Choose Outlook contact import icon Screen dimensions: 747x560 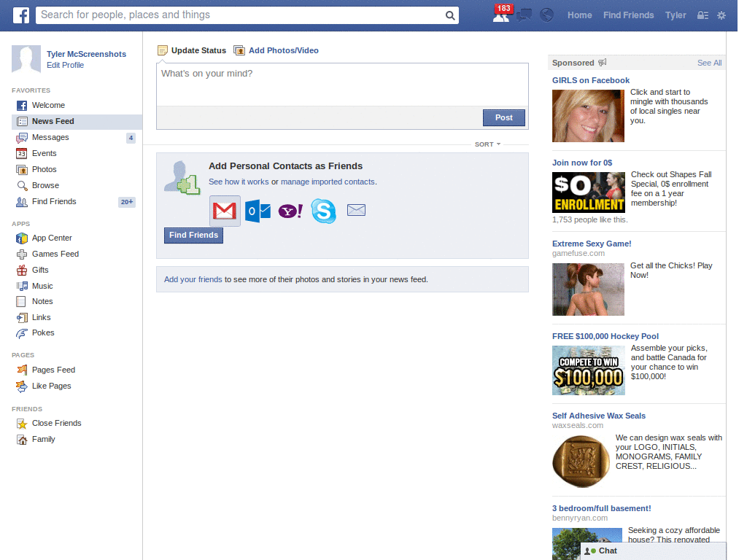click(x=258, y=211)
